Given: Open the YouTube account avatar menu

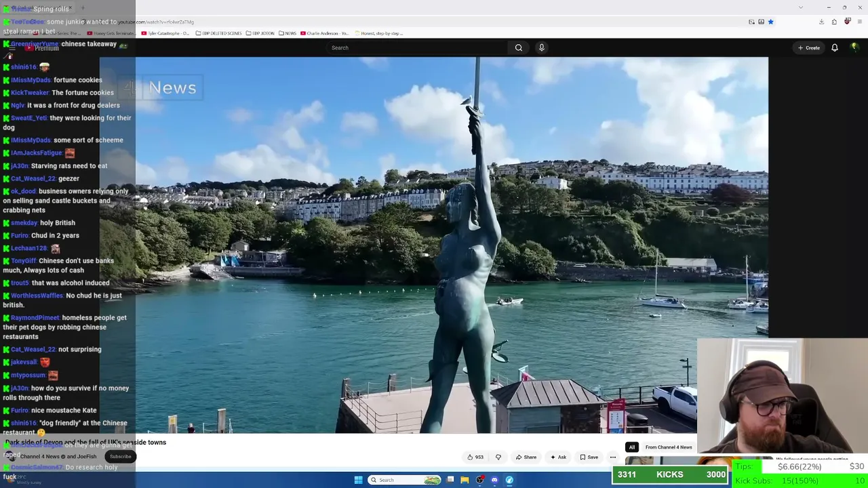Looking at the screenshot, I should point(854,47).
